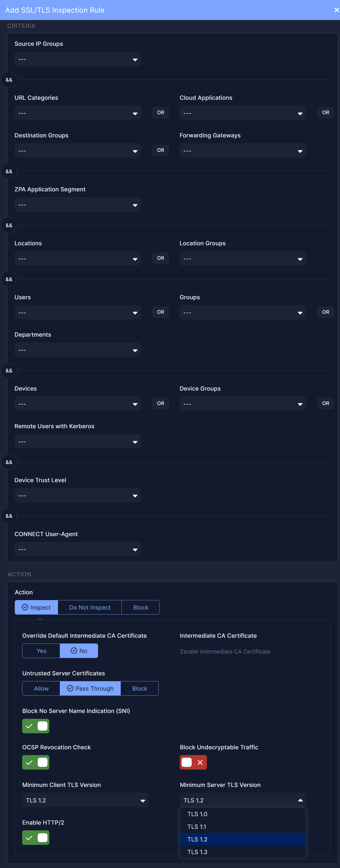Select the Inspect action
Screen dimensions: 340x868
tap(36, 607)
